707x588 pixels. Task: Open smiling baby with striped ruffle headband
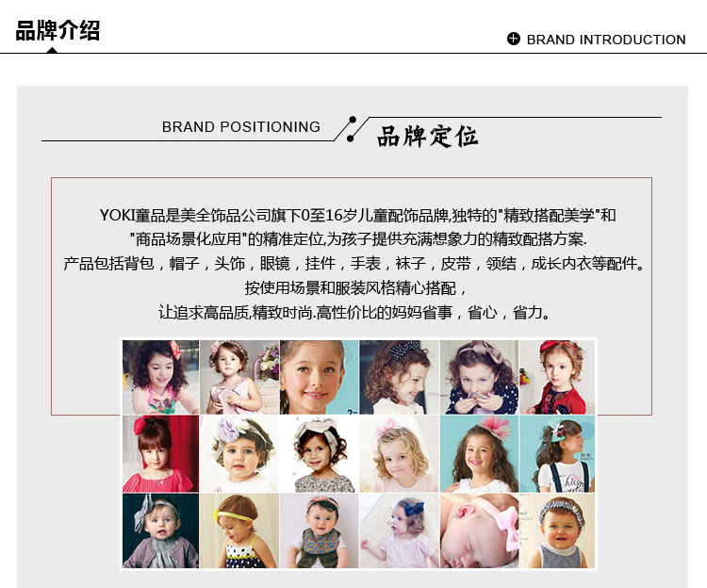click(x=557, y=531)
